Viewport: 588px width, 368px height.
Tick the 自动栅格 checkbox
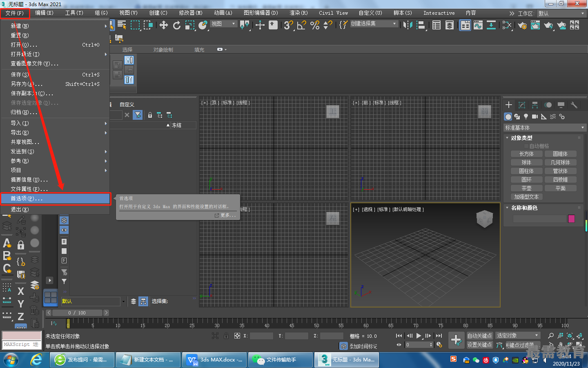(x=526, y=146)
